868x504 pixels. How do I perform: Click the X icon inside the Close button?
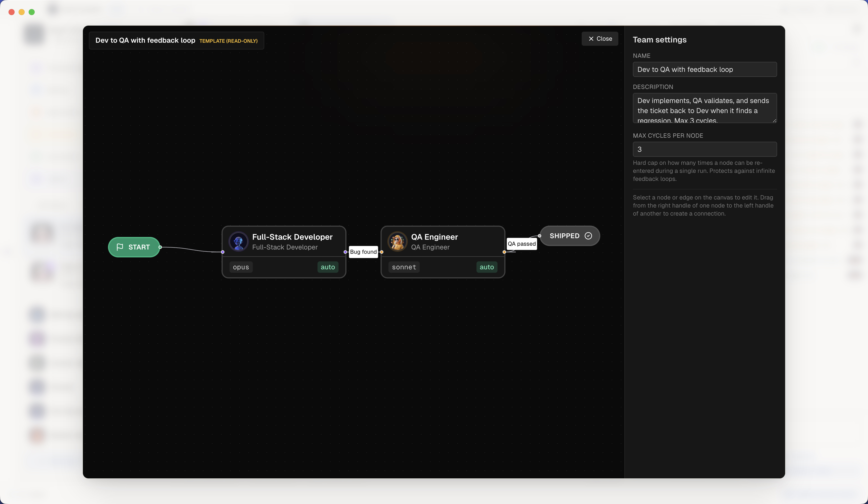coord(591,39)
